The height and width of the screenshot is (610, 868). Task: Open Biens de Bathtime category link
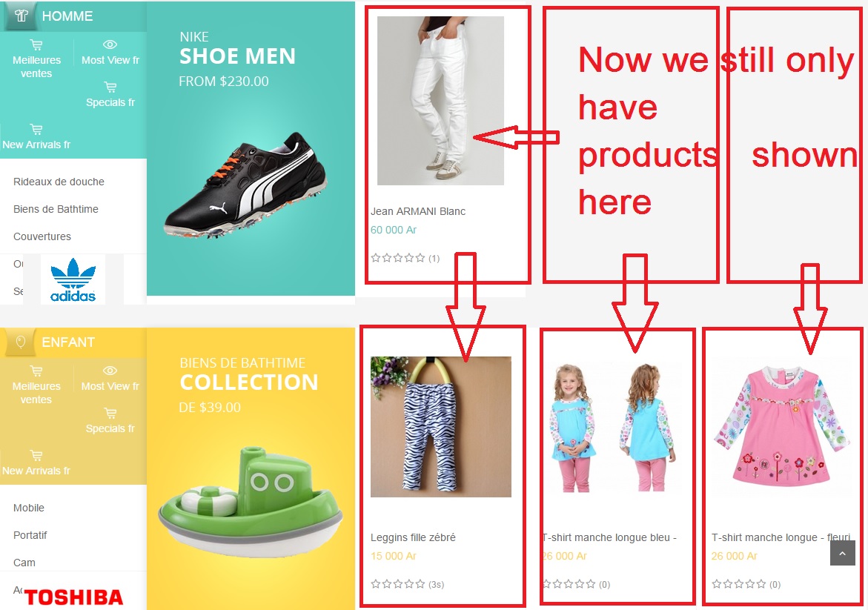[56, 209]
